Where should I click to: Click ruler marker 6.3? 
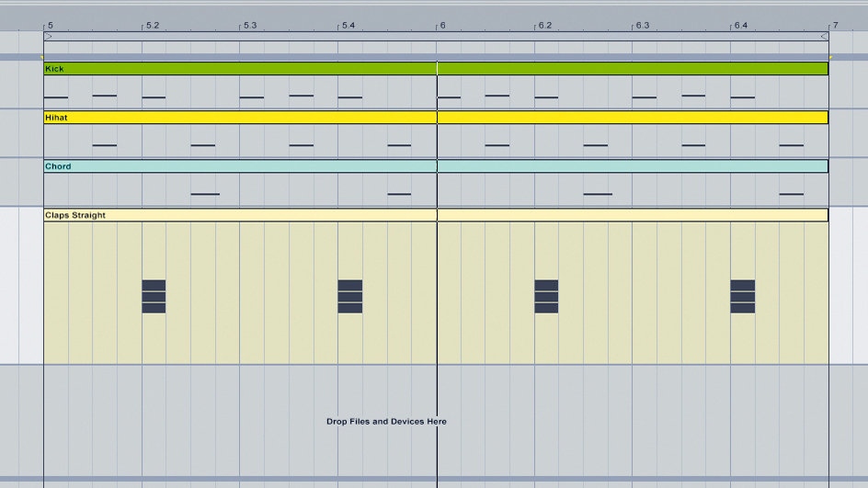point(642,26)
